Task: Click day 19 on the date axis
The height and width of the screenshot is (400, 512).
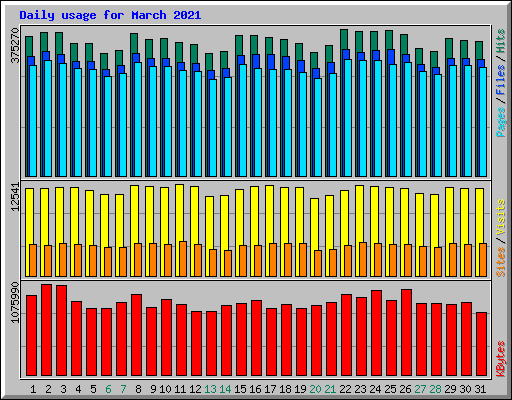Action: (x=300, y=389)
